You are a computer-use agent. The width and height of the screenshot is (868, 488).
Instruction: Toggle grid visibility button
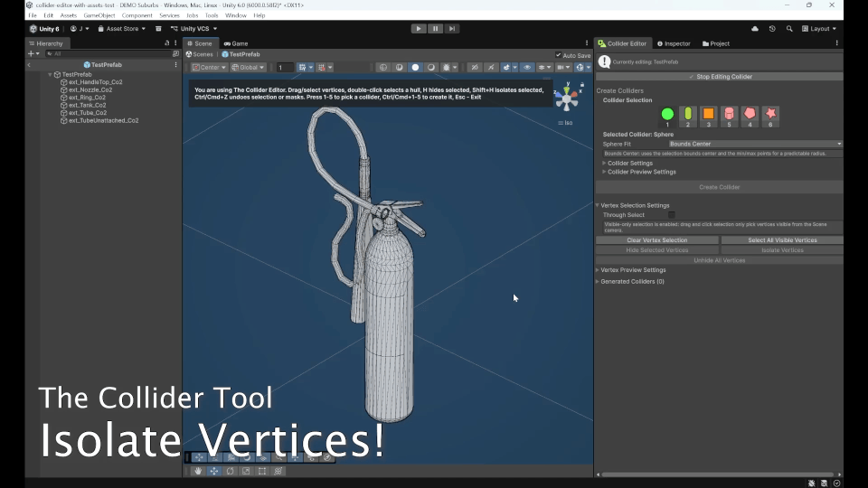[x=302, y=68]
